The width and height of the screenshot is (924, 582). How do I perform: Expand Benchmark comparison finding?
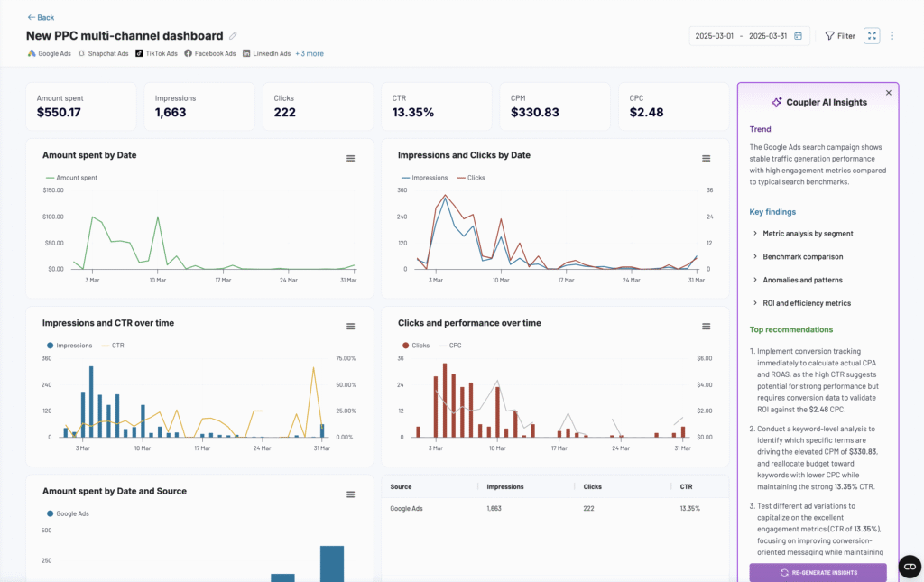pos(798,257)
